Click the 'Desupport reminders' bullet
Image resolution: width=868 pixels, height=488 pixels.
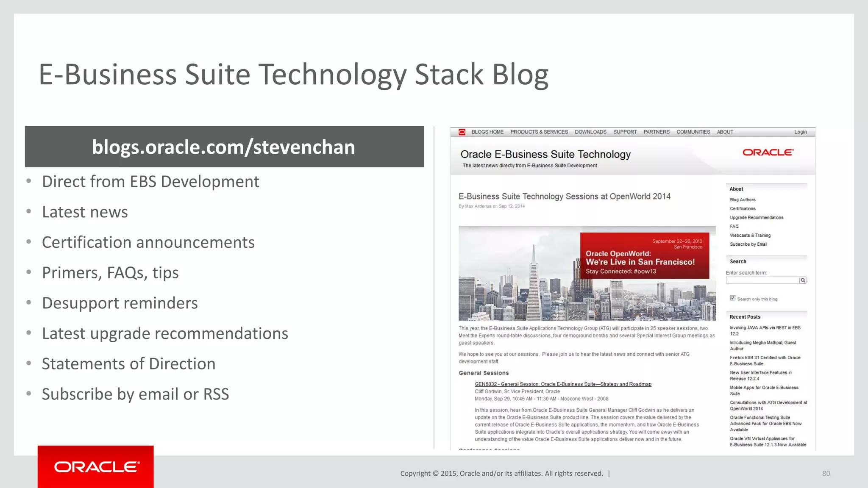tap(120, 303)
